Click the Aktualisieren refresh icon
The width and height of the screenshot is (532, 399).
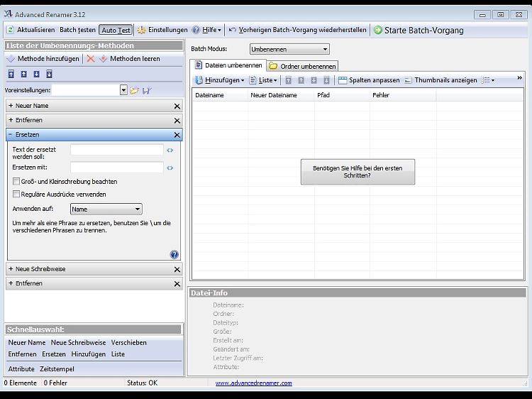pos(10,30)
